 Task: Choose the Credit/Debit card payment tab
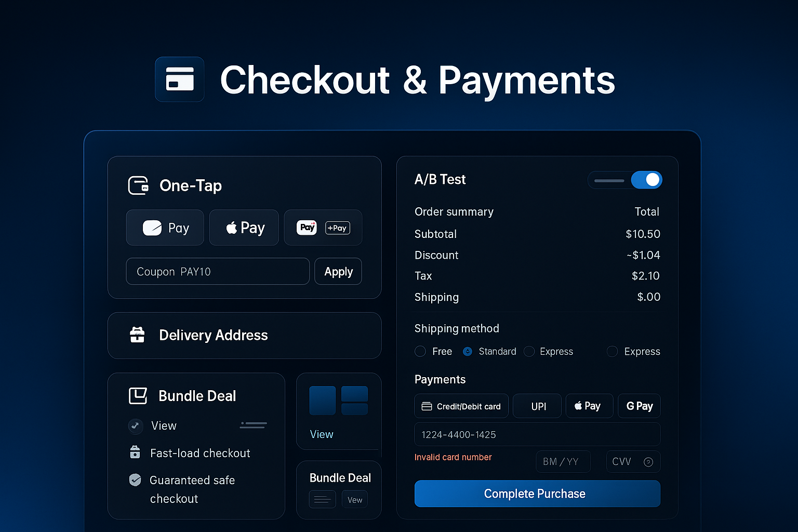pyautogui.click(x=461, y=406)
